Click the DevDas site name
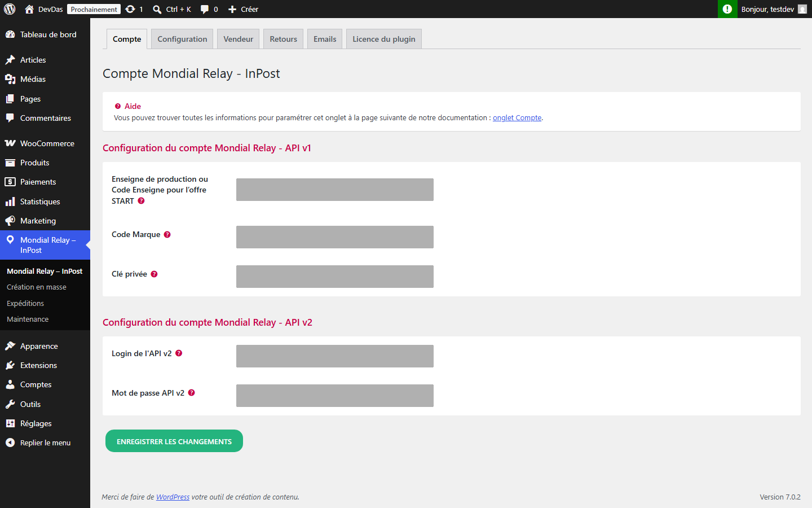Viewport: 812px width, 508px height. point(50,9)
